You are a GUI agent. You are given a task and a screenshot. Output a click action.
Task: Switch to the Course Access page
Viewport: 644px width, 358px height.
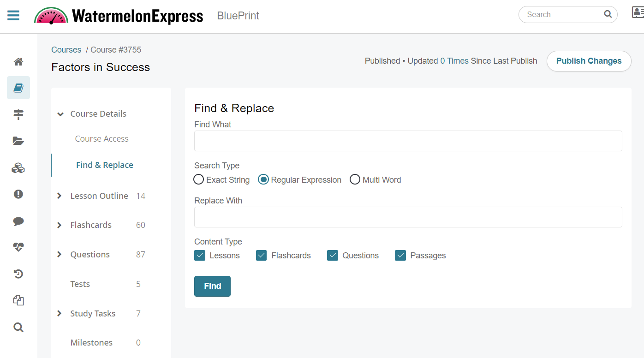[101, 138]
